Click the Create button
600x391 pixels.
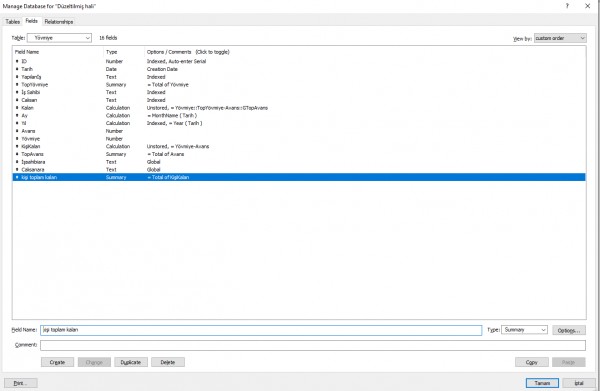57,362
